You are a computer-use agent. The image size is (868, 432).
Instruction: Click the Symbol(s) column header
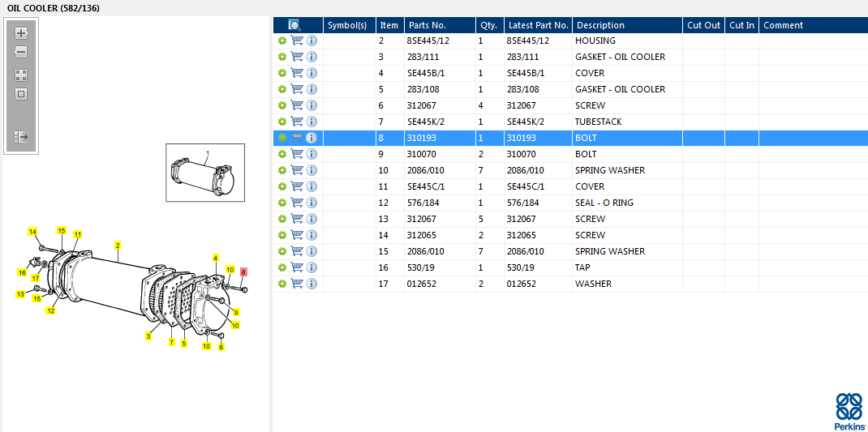click(350, 25)
